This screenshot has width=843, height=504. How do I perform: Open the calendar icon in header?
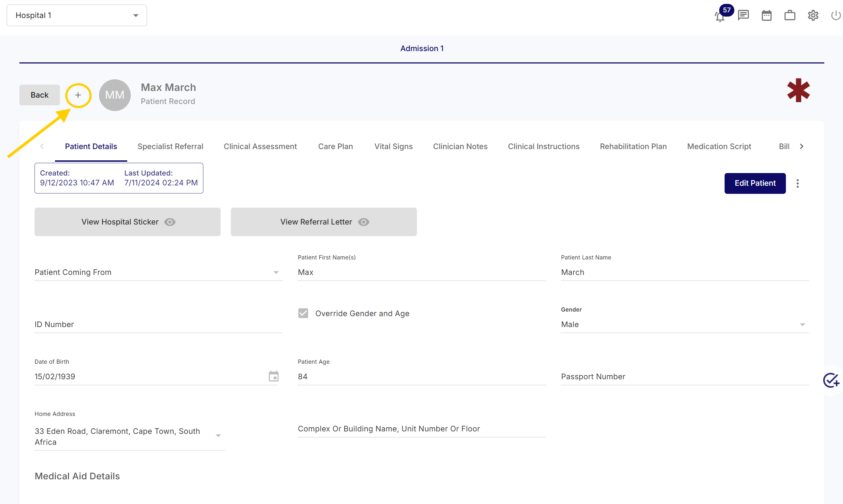point(767,16)
